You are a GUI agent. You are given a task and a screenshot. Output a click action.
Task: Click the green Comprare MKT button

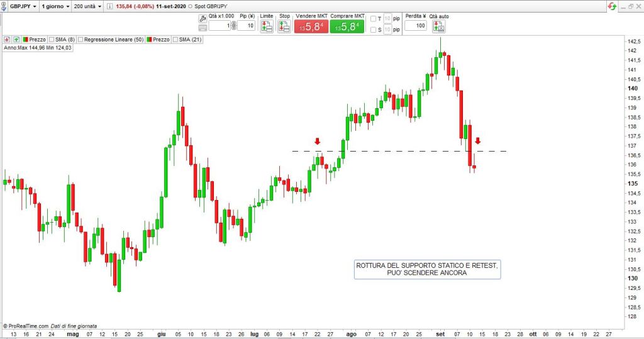pyautogui.click(x=347, y=26)
